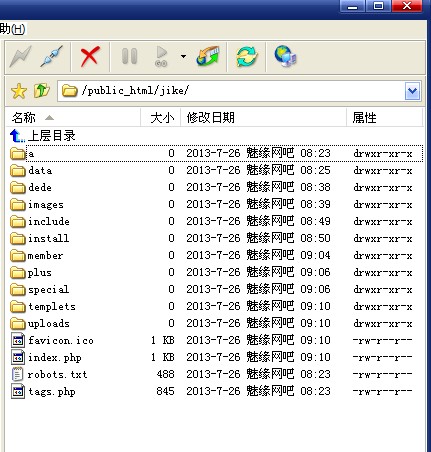The image size is (431, 452).
Task: Sort by the 大小 size column header
Action: point(161,117)
